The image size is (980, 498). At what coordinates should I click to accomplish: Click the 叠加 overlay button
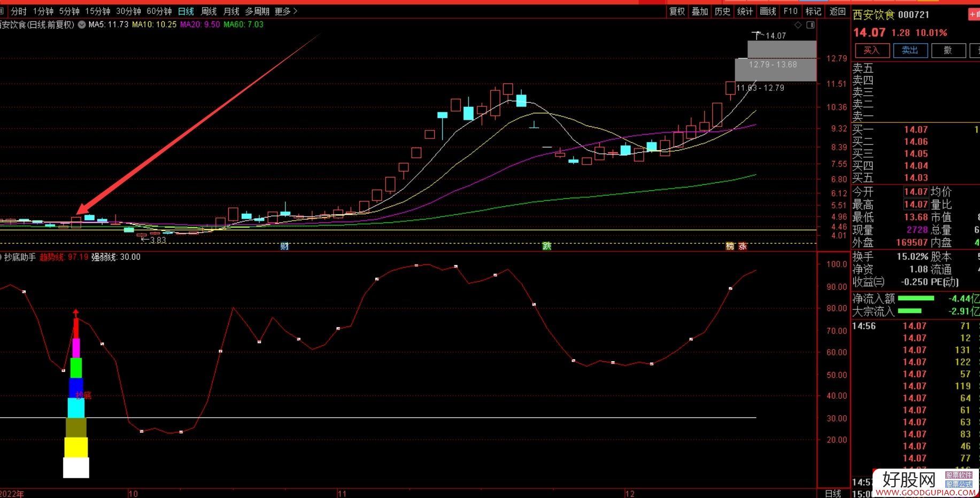pyautogui.click(x=699, y=11)
